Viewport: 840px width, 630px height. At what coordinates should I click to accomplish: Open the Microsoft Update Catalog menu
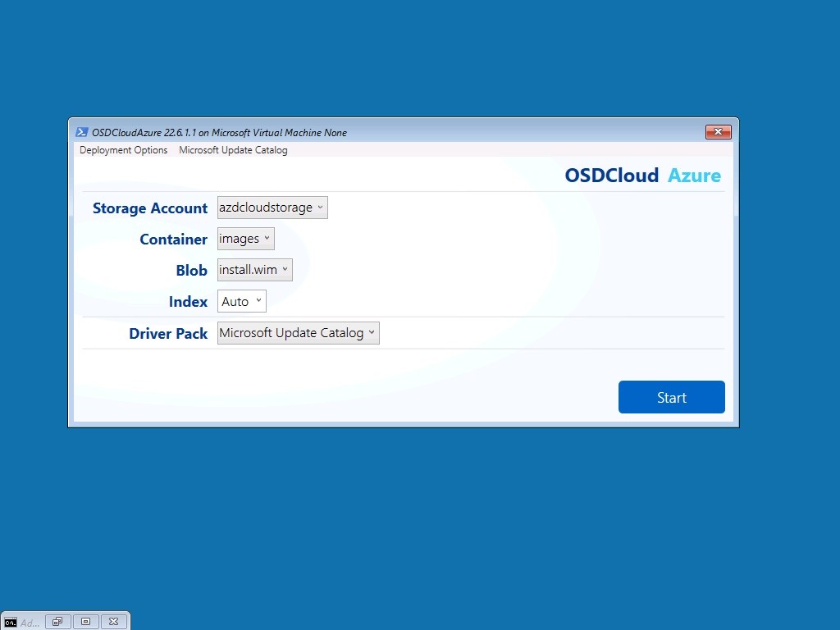(x=233, y=150)
